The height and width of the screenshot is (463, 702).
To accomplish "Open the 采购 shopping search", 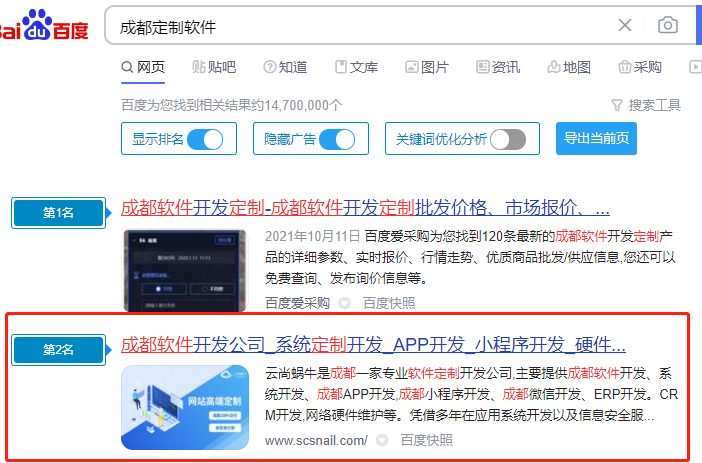I will 640,67.
